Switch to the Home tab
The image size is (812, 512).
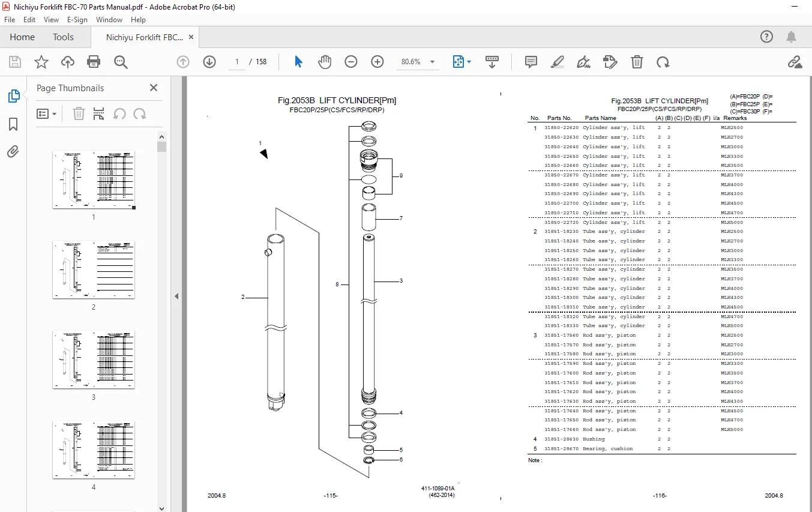[22, 37]
